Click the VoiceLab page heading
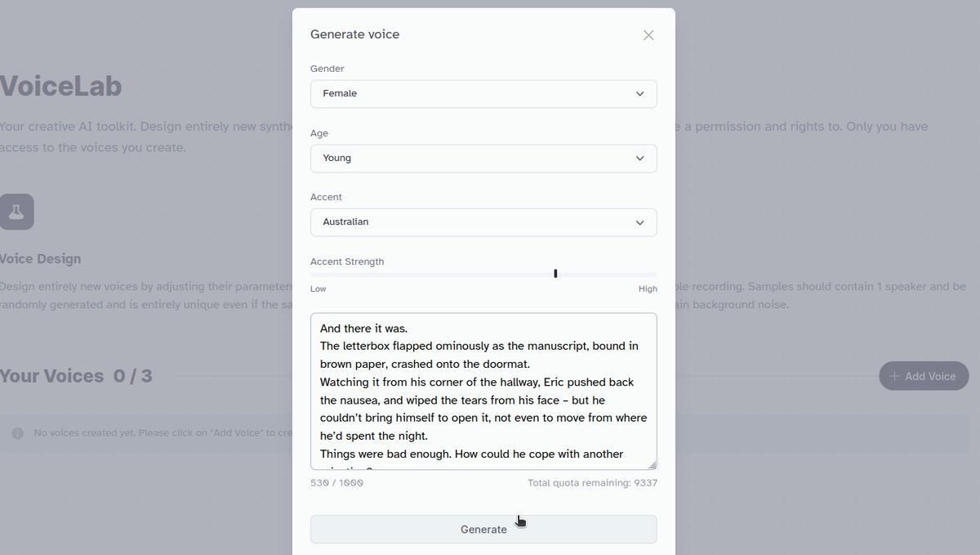 pos(61,84)
